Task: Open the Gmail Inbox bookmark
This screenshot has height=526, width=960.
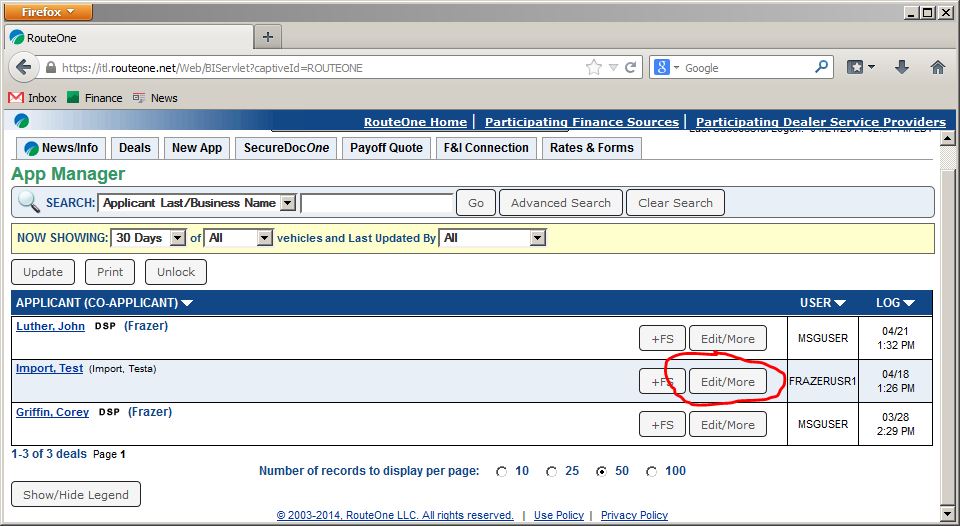Action: click(32, 98)
